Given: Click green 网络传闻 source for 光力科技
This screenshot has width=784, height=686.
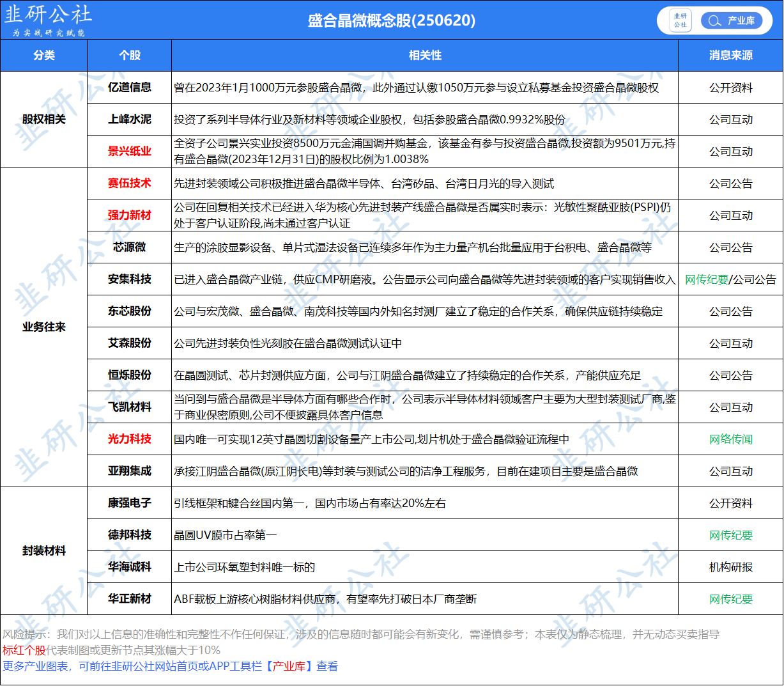Looking at the screenshot, I should coord(731,439).
